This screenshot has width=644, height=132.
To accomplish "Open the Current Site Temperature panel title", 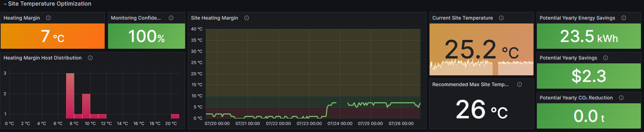I will pos(462,18).
